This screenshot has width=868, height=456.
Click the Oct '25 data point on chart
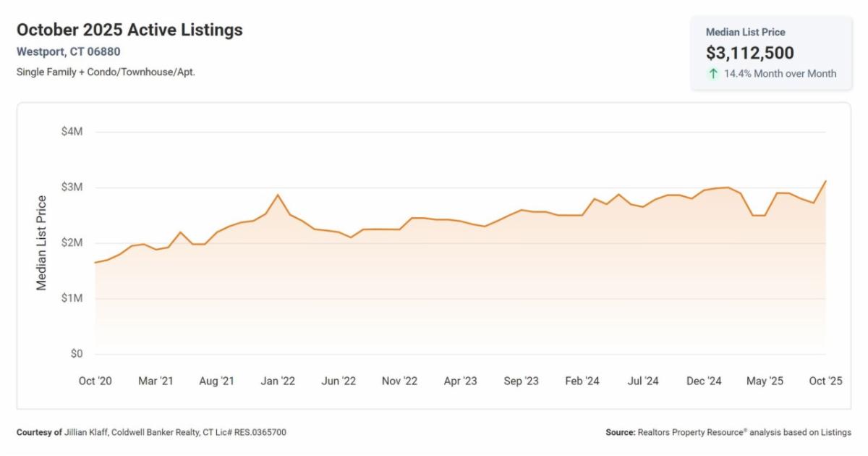click(x=825, y=181)
